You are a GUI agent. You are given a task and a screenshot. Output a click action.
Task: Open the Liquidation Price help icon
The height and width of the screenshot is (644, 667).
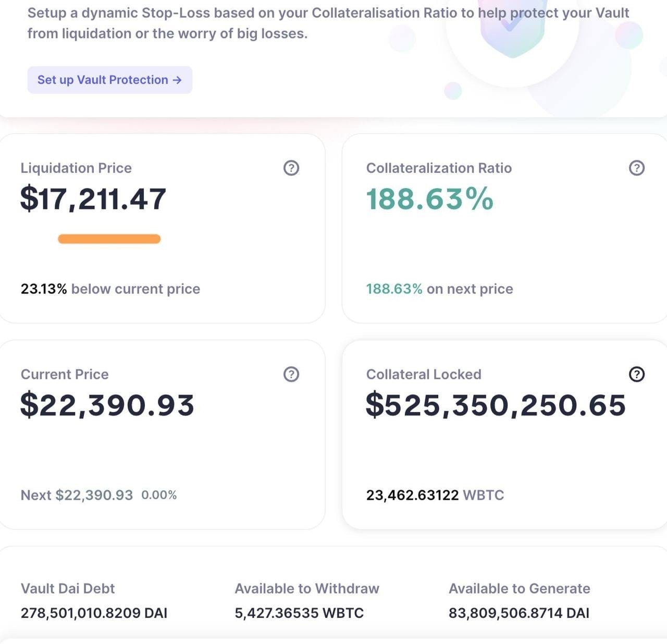tap(291, 168)
